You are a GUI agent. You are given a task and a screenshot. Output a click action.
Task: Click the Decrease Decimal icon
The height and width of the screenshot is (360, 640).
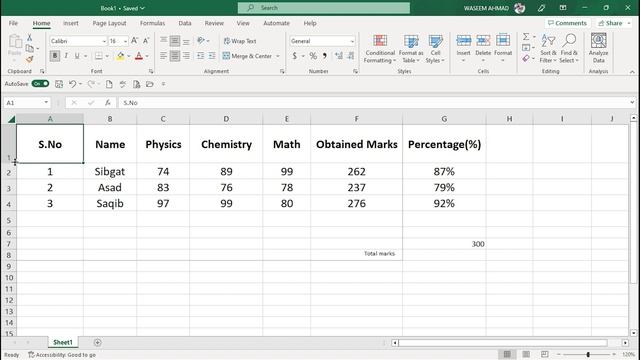click(x=351, y=56)
